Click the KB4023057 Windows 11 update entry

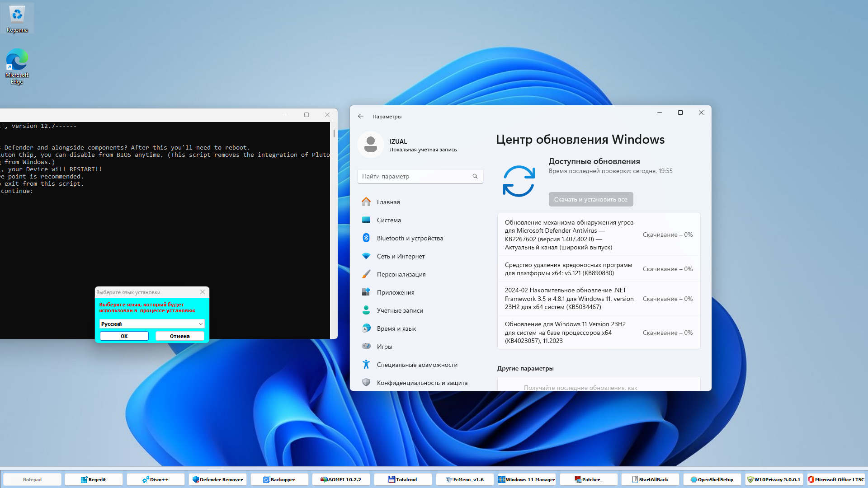[x=599, y=333]
